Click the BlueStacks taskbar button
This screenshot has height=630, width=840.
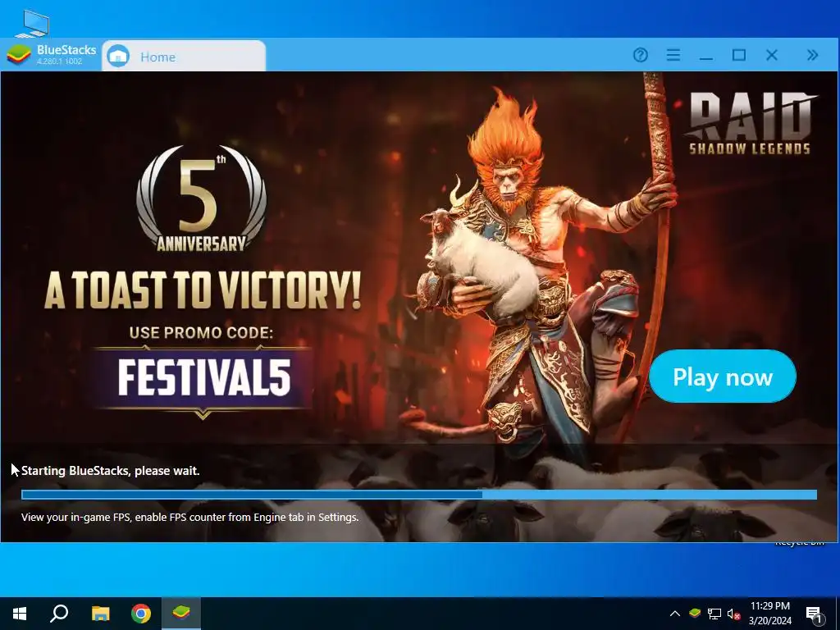tap(181, 614)
